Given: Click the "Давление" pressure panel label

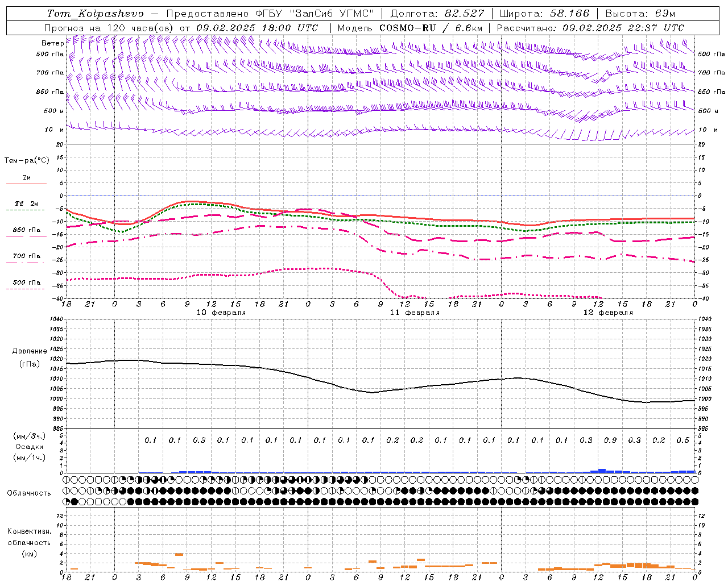Looking at the screenshot, I should (x=30, y=351).
